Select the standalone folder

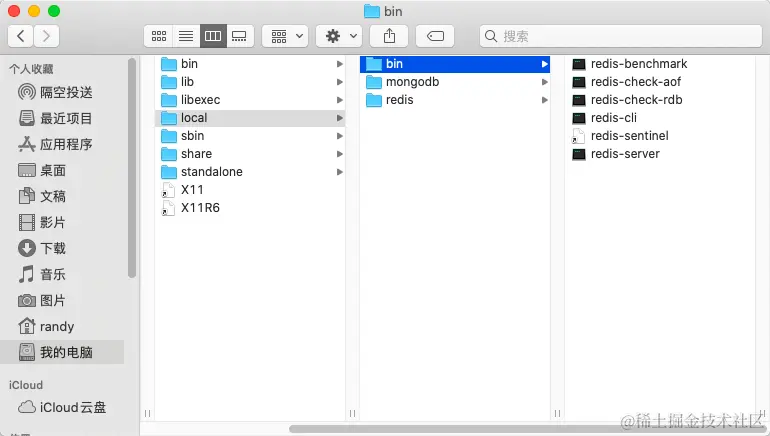point(250,172)
